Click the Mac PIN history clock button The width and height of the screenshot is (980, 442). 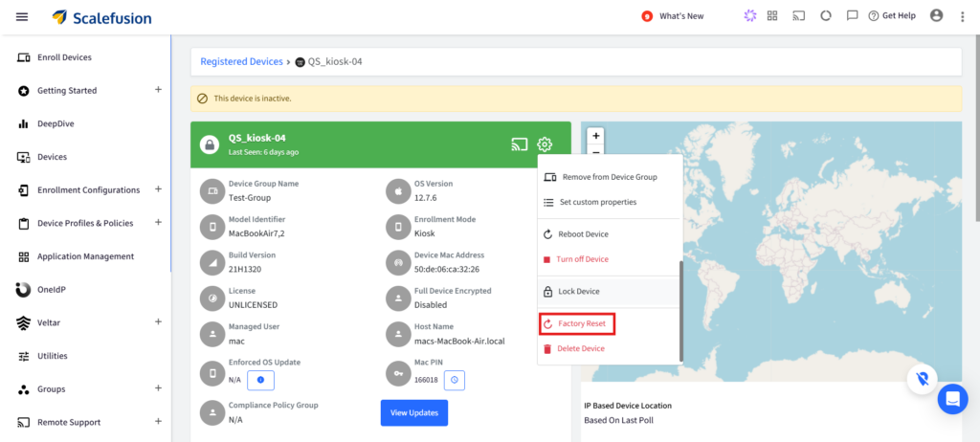(455, 380)
